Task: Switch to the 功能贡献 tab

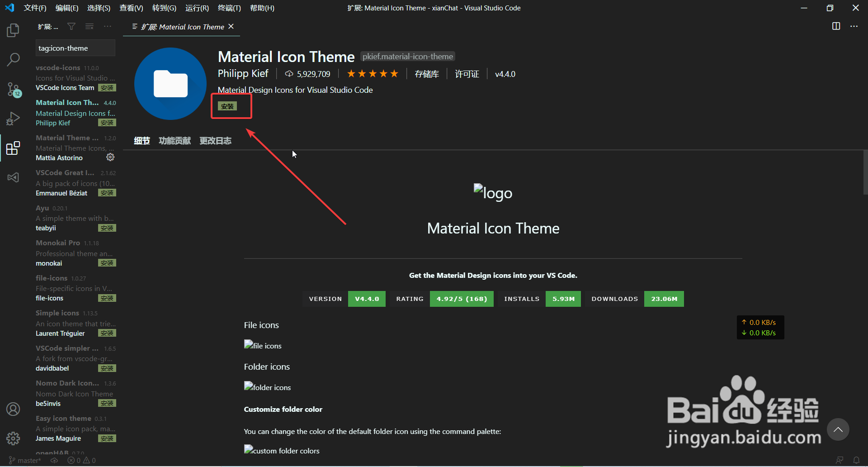Action: pos(175,141)
